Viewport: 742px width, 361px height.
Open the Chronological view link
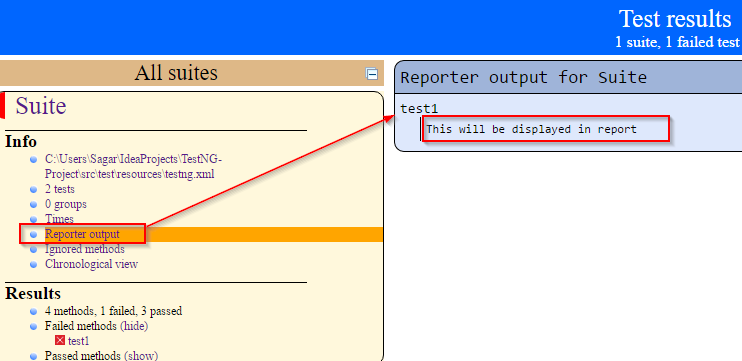pyautogui.click(x=91, y=264)
